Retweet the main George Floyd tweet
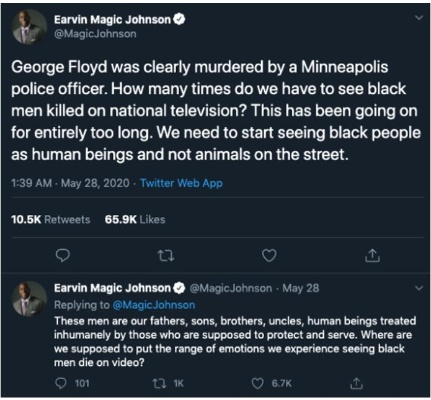 point(166,256)
